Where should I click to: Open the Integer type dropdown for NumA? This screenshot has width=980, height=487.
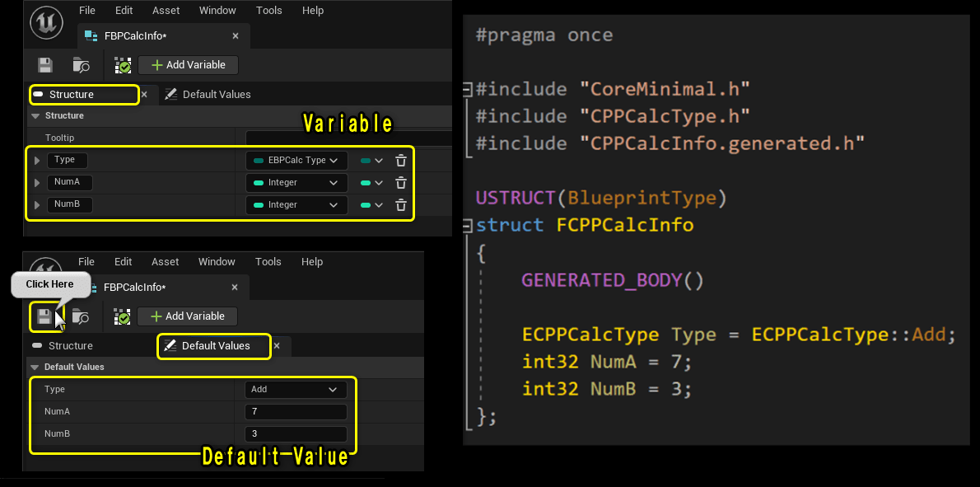point(296,182)
